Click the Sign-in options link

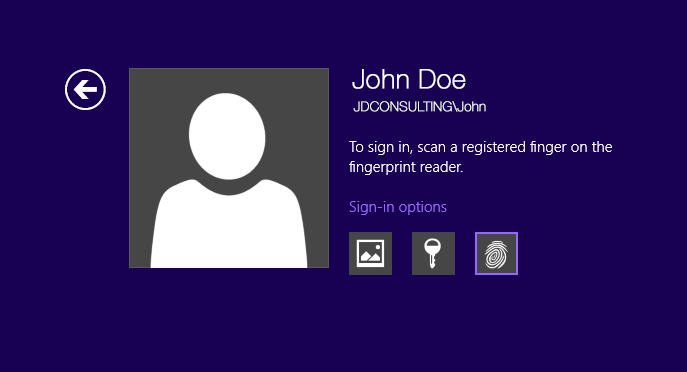click(x=398, y=207)
